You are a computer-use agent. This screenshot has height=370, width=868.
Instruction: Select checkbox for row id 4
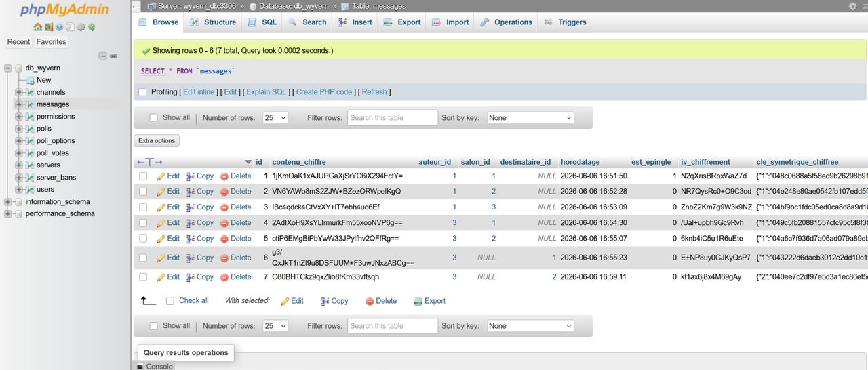pyautogui.click(x=143, y=223)
